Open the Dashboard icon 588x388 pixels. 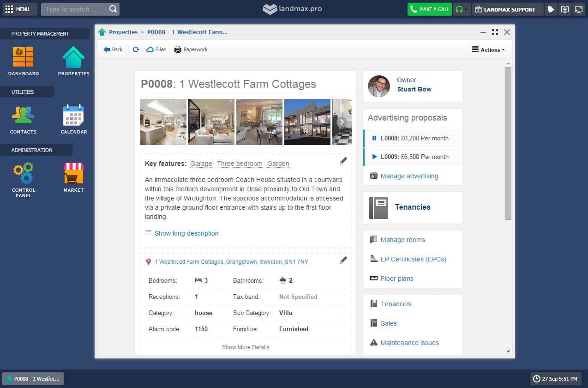coord(23,57)
